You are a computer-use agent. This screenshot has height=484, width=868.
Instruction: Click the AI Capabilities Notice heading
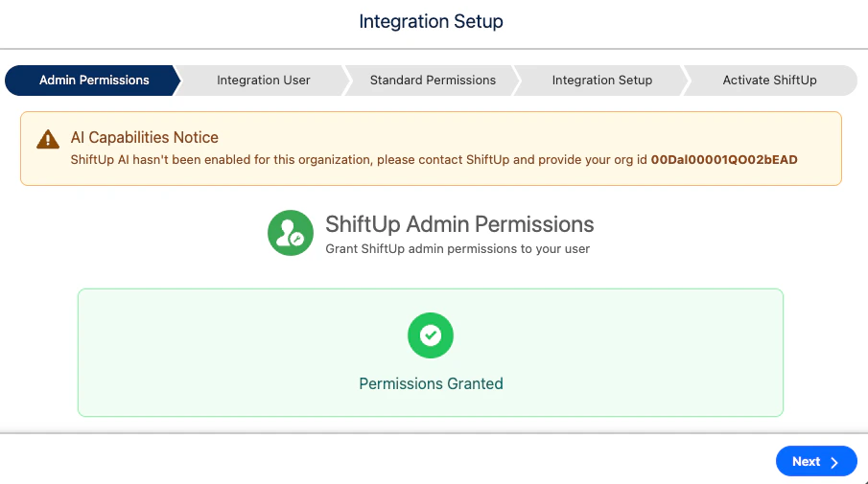coord(145,137)
